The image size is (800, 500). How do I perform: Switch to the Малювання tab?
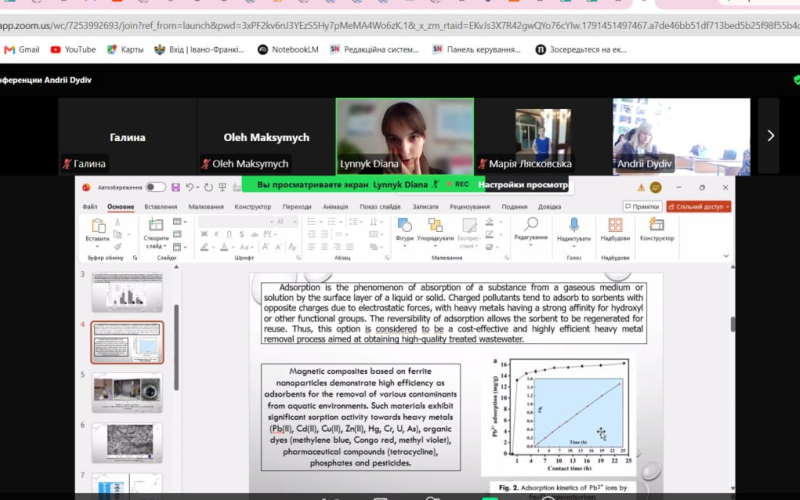[x=206, y=207]
